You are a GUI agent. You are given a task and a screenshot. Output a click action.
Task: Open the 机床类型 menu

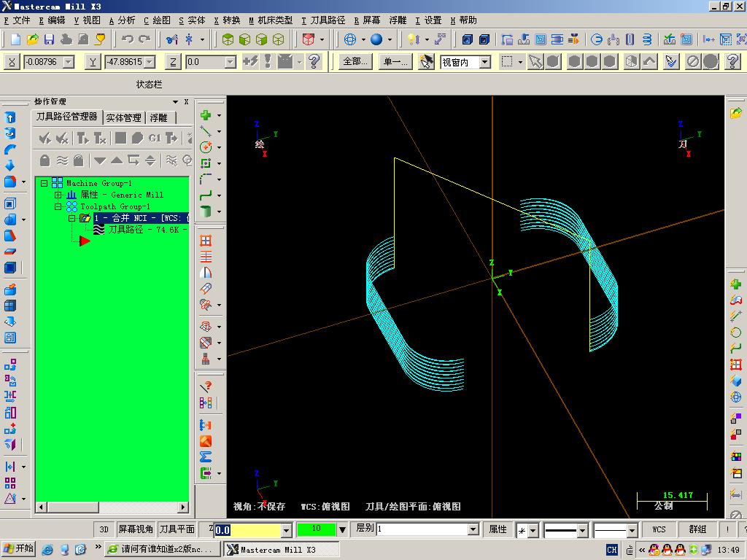[271, 20]
